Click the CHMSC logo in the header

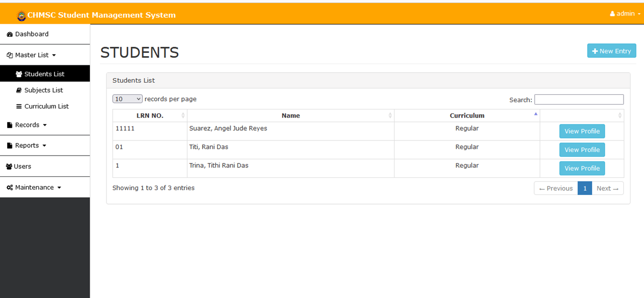[x=21, y=15]
